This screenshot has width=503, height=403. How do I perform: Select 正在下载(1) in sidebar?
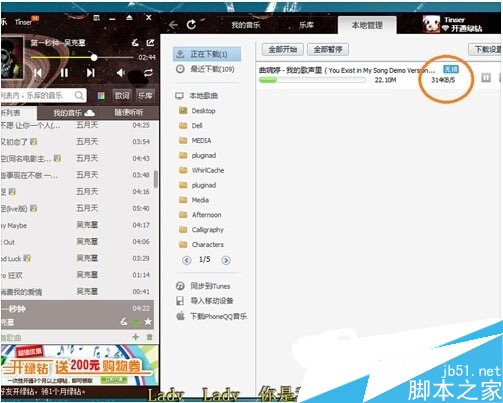[207, 54]
